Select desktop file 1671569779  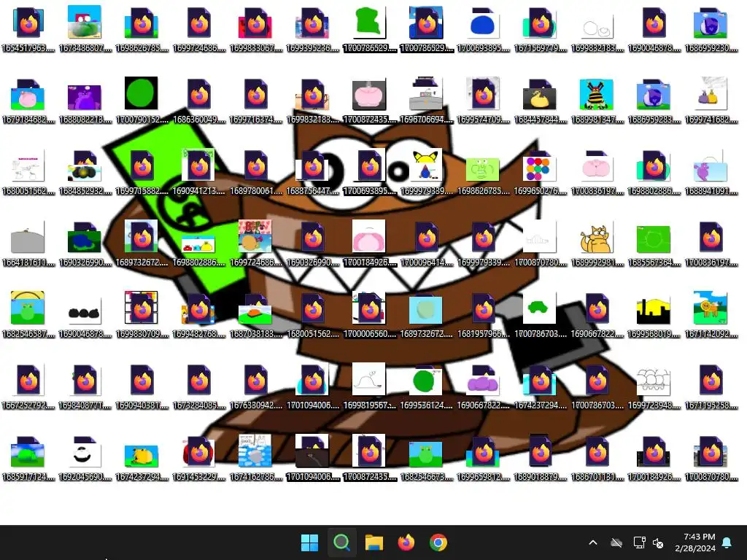[541, 28]
